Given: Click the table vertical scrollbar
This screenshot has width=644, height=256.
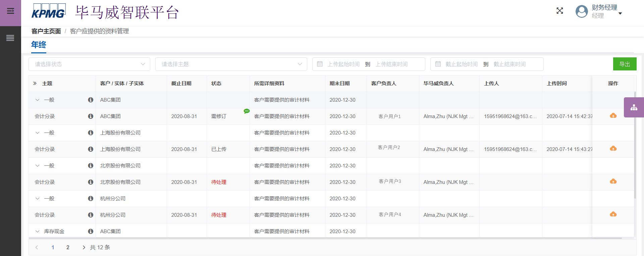Looking at the screenshot, I should click(x=635, y=144).
